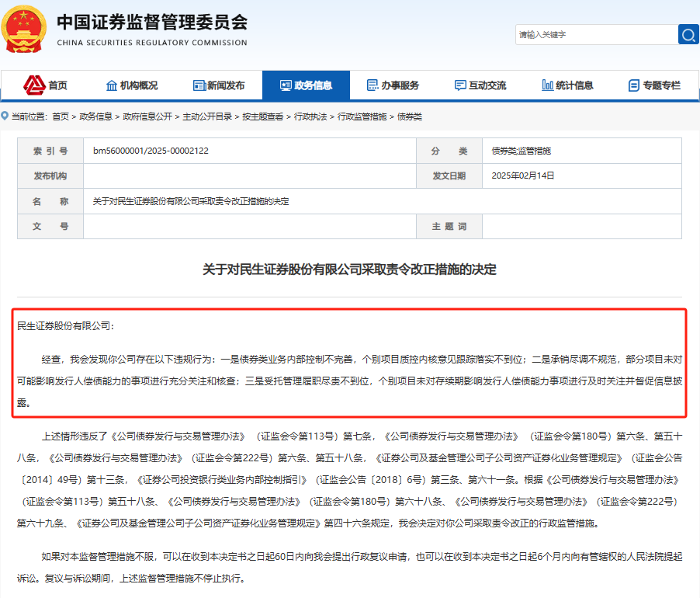The image size is (700, 598).
Task: Click the date 2025年02月14日
Action: (523, 176)
